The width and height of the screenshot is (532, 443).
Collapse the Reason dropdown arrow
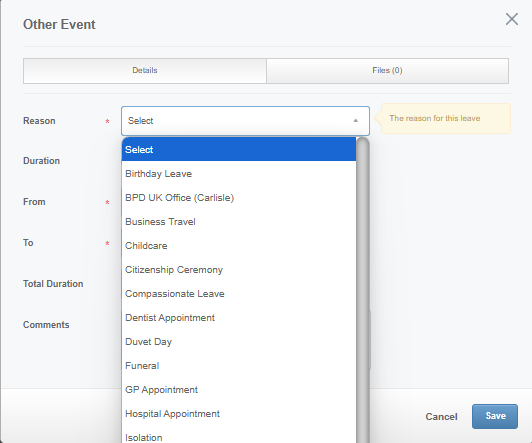[x=356, y=121]
